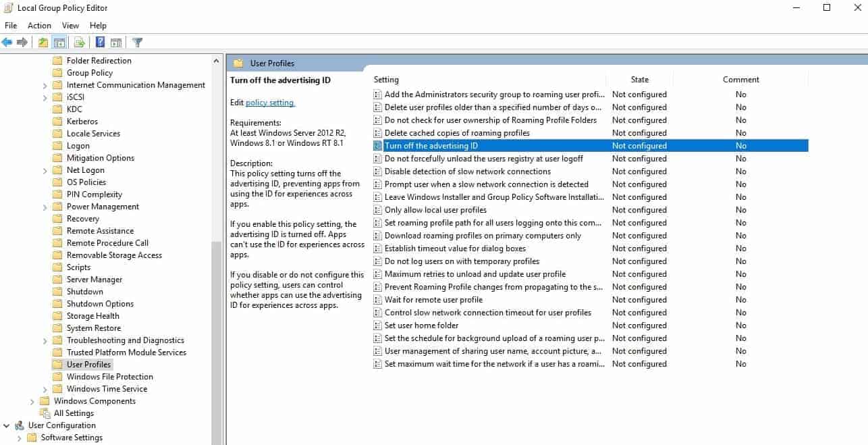Viewport: 868px width, 445px height.
Task: Toggle the Show/Hide Action Pane icon
Action: [x=116, y=43]
